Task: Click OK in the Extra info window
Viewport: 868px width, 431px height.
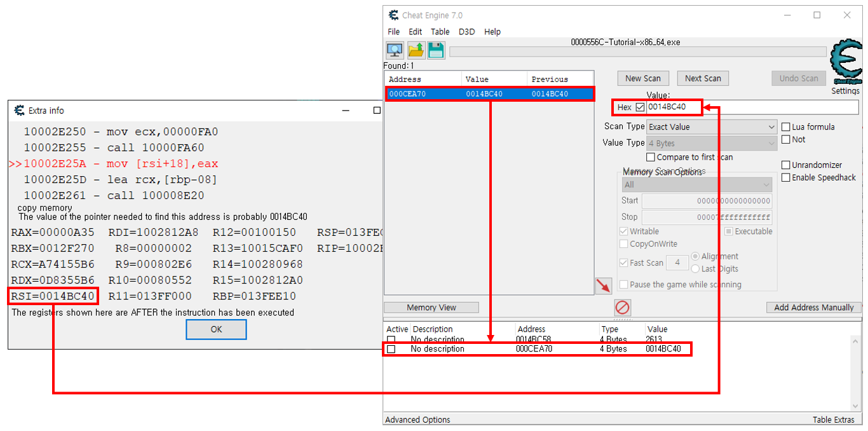Action: 216,329
